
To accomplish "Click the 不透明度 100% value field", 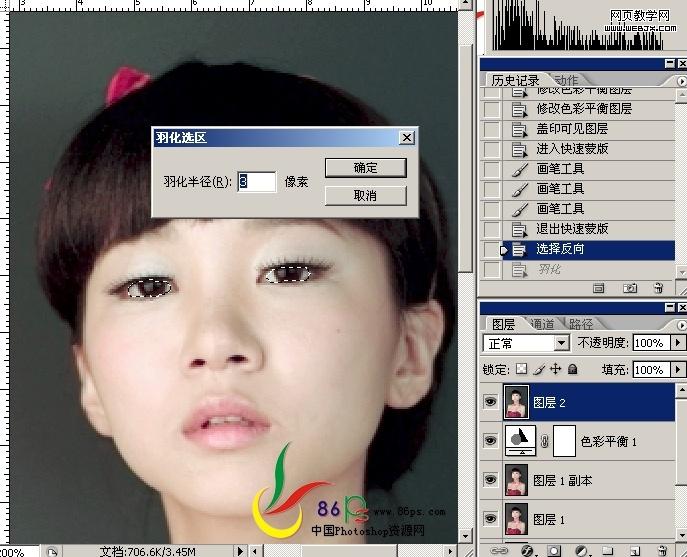I will click(652, 343).
